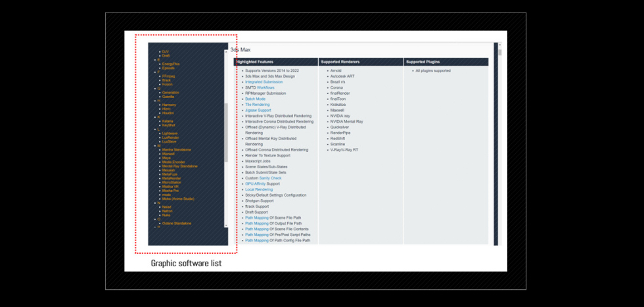Open KeyShot in the software list
The width and height of the screenshot is (644, 307).
pos(168,126)
